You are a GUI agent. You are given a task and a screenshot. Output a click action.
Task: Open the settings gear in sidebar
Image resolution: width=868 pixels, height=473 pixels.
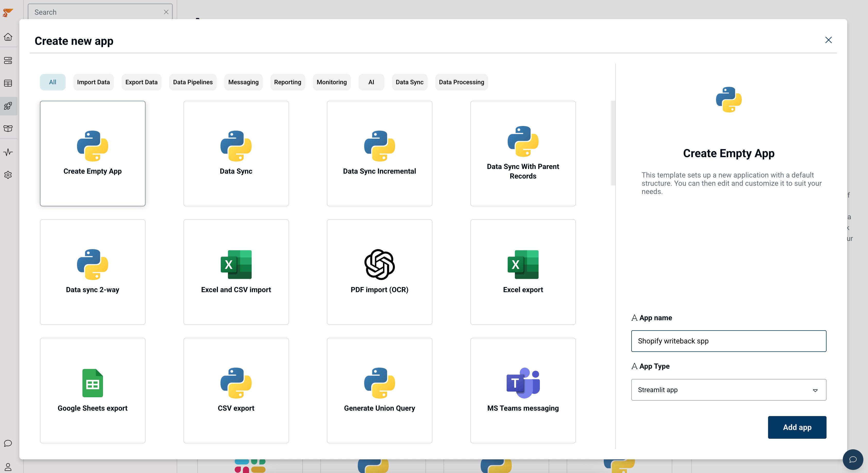coord(8,175)
